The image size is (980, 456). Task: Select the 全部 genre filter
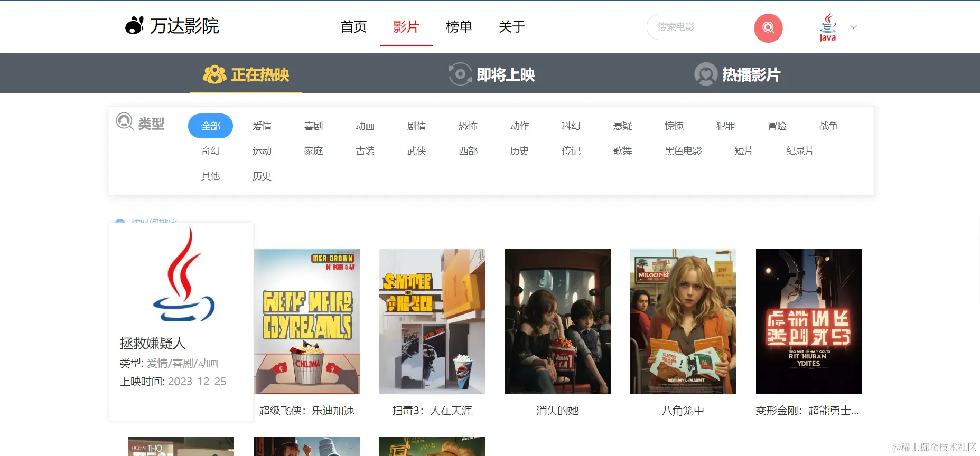pyautogui.click(x=210, y=126)
